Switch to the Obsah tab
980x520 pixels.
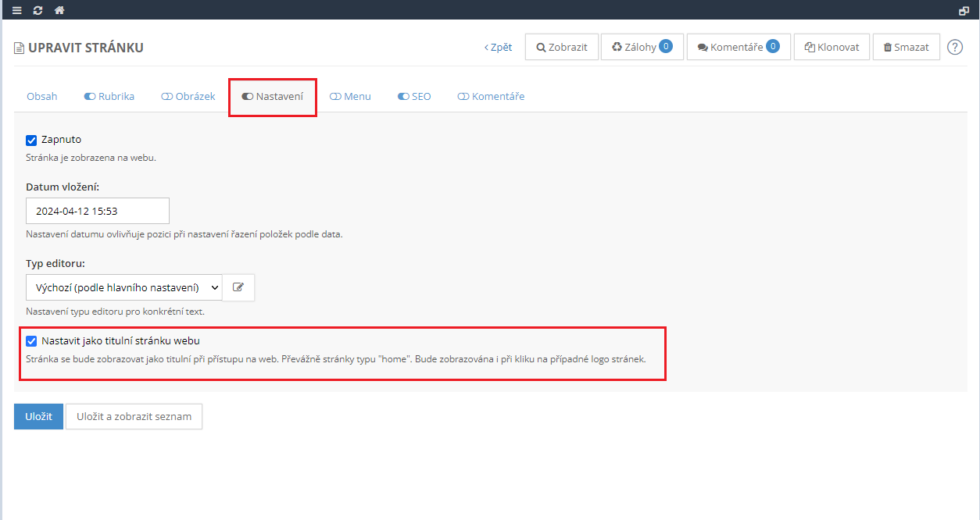(42, 97)
